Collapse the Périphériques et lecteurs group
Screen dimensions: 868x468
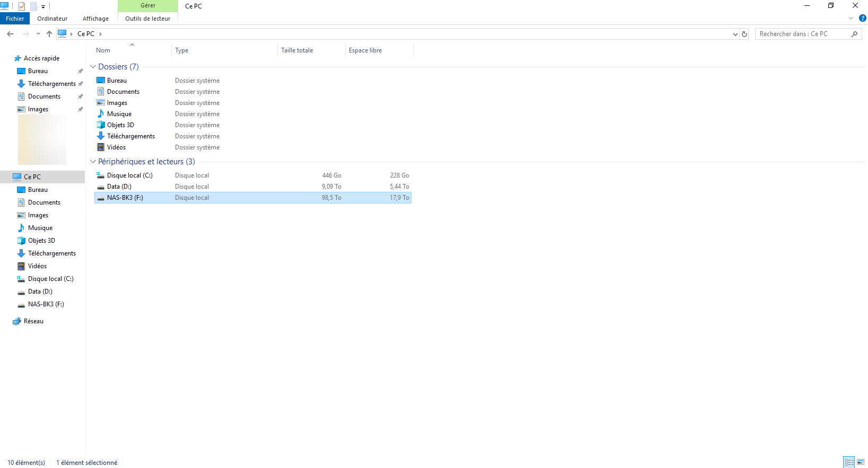click(93, 162)
